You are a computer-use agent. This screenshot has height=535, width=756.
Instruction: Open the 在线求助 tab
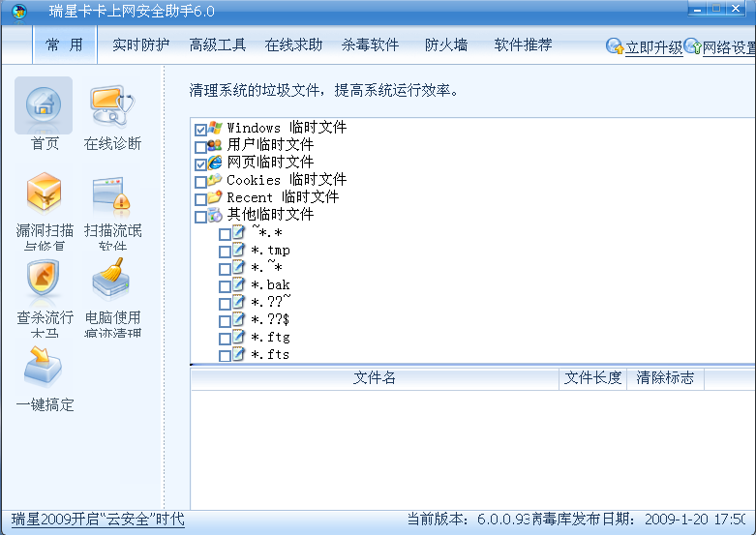click(293, 45)
